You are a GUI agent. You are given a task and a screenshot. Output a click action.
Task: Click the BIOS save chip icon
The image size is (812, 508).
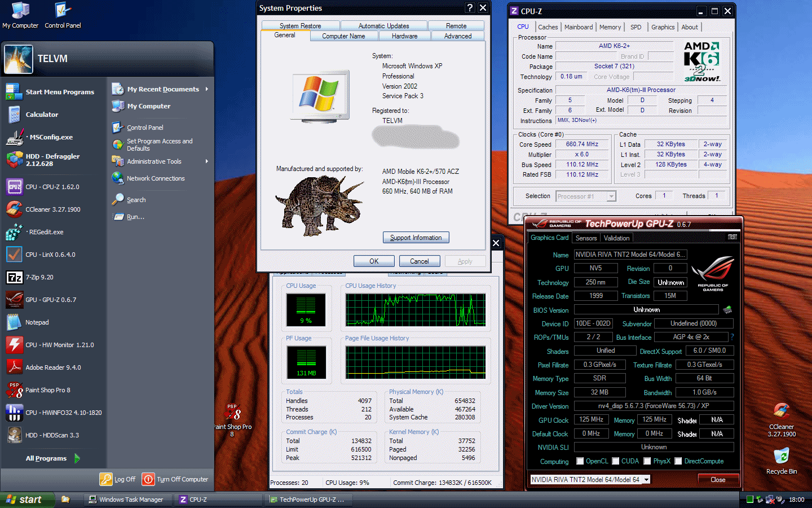click(727, 310)
